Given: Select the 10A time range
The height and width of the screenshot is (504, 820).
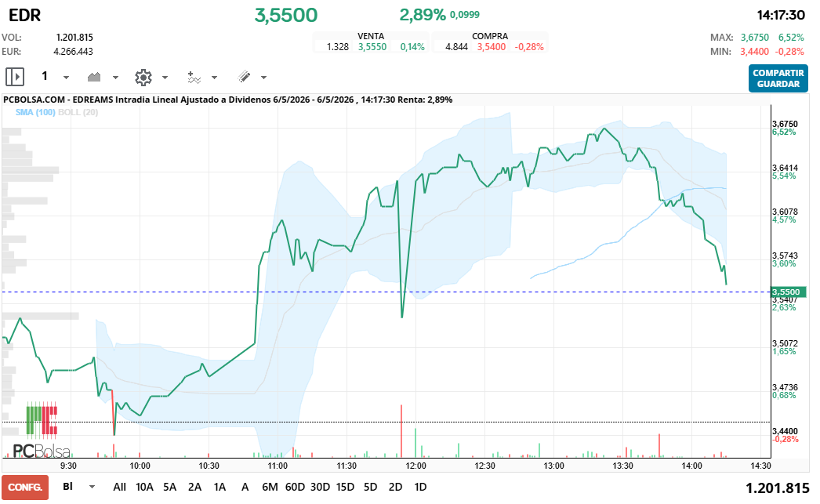Looking at the screenshot, I should (x=144, y=488).
